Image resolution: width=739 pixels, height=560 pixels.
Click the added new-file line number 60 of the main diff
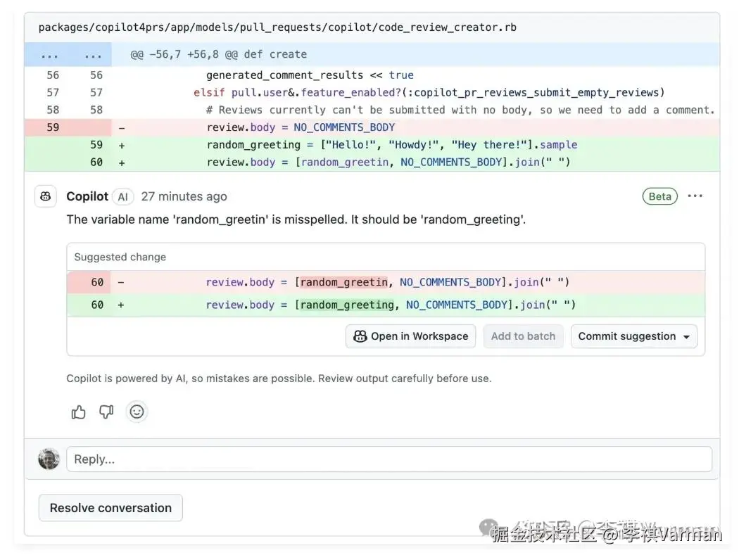click(x=96, y=162)
